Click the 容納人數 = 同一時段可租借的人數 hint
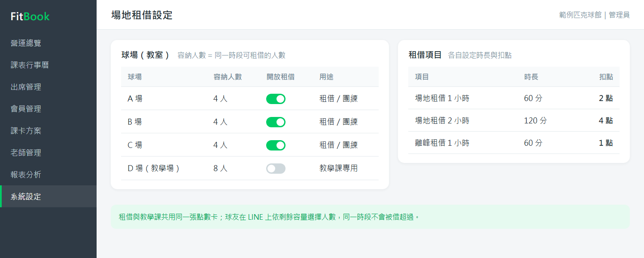Viewport: 644px width, 258px height. pyautogui.click(x=231, y=55)
